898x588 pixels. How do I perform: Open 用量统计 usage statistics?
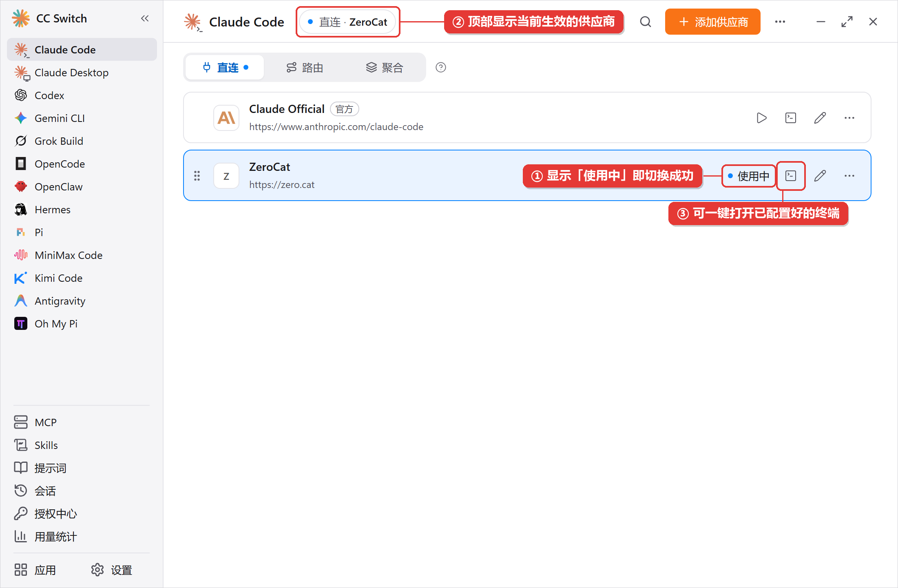click(x=82, y=537)
